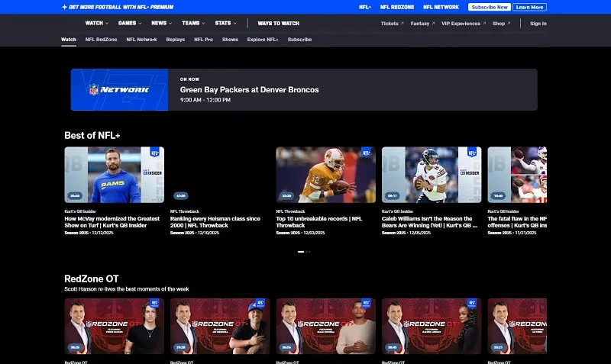Click Get More Football with NFL+ Premium text
The height and width of the screenshot is (364, 611).
(121, 7)
